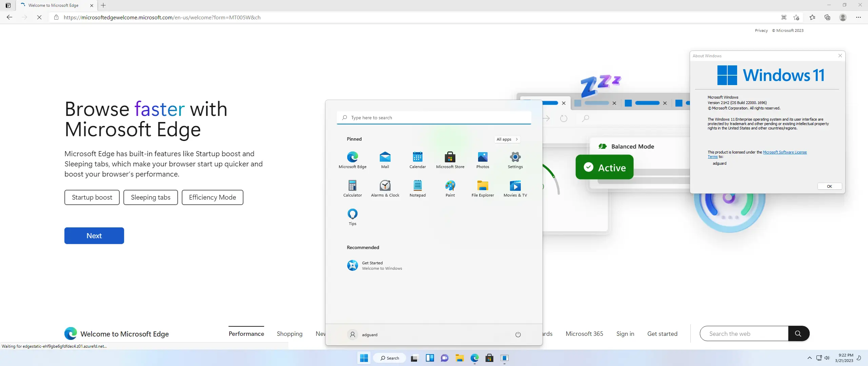
Task: Switch to the Shopping tab
Action: tap(289, 334)
